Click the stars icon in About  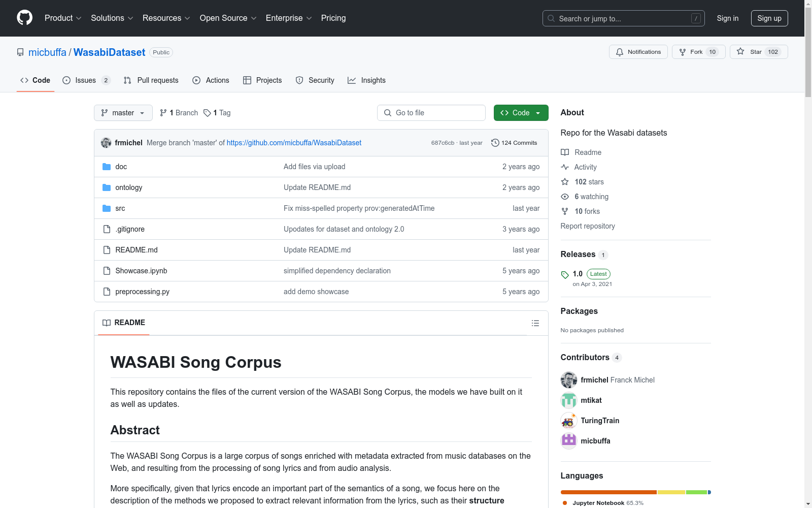pyautogui.click(x=565, y=182)
